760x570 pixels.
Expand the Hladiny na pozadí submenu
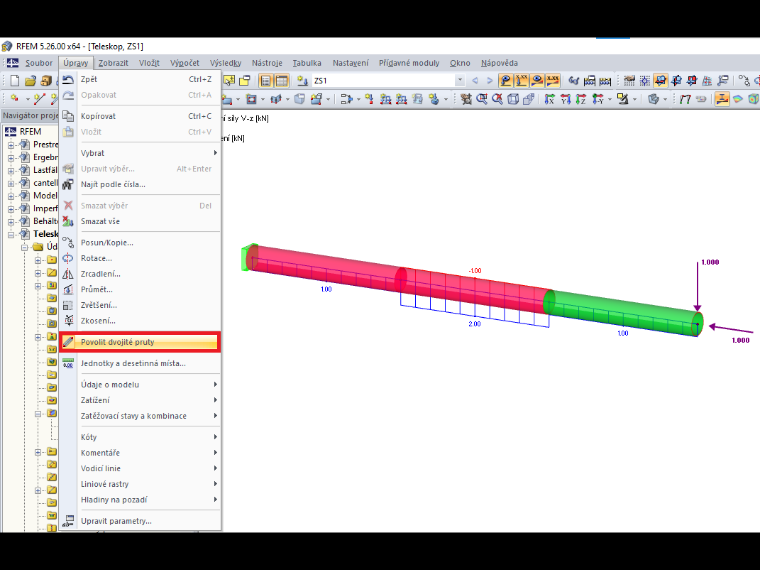140,500
